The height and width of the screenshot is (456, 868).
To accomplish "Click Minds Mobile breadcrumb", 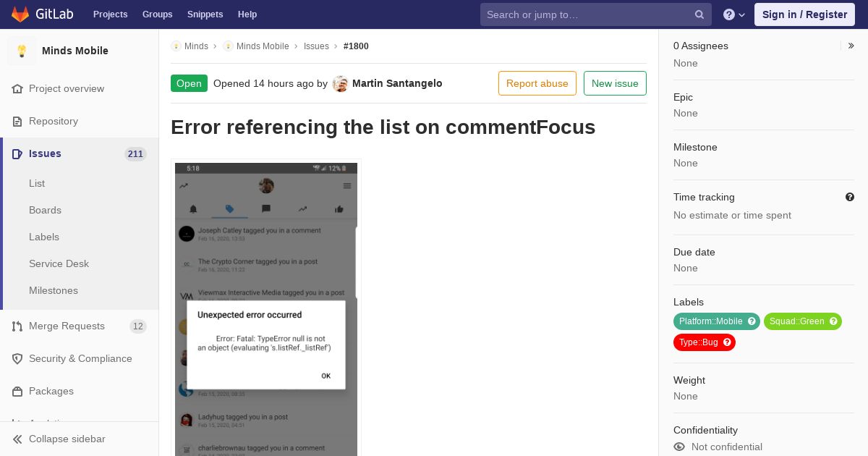I will pyautogui.click(x=263, y=46).
